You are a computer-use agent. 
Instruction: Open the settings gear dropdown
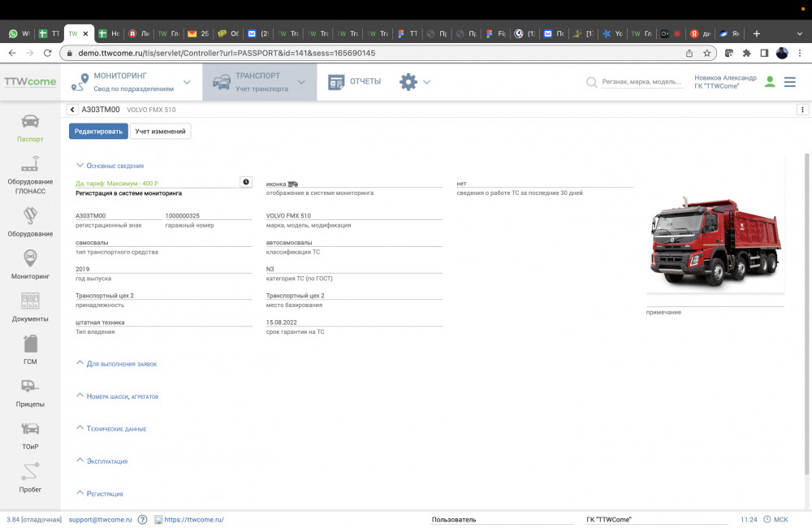click(414, 82)
